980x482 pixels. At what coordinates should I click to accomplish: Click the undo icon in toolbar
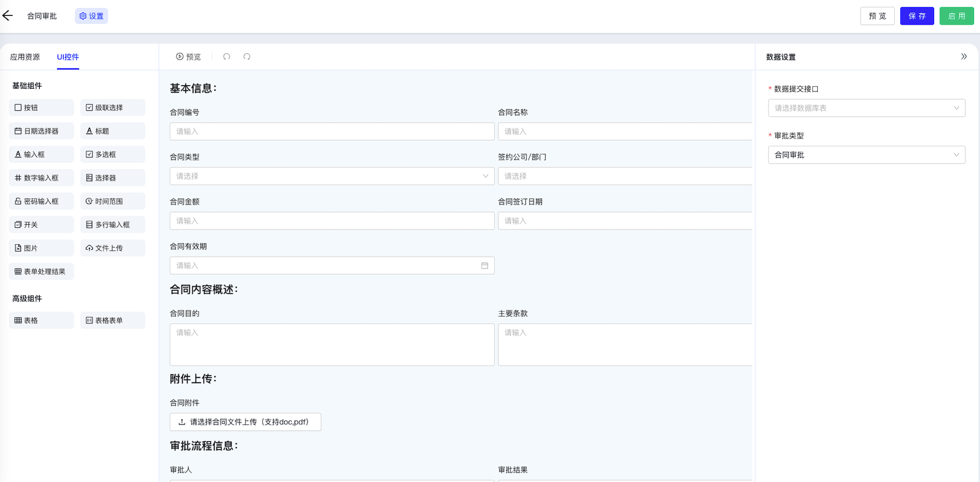pos(227,57)
